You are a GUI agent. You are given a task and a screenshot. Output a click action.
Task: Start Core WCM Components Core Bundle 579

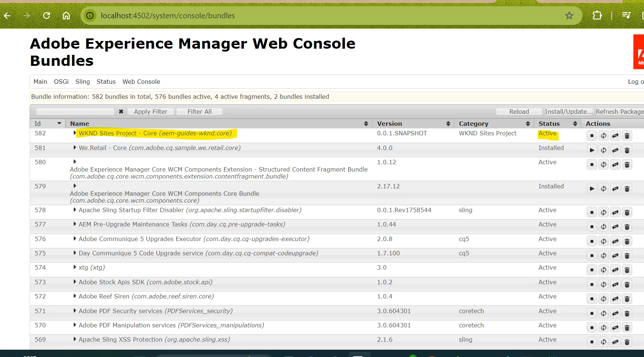click(x=592, y=189)
